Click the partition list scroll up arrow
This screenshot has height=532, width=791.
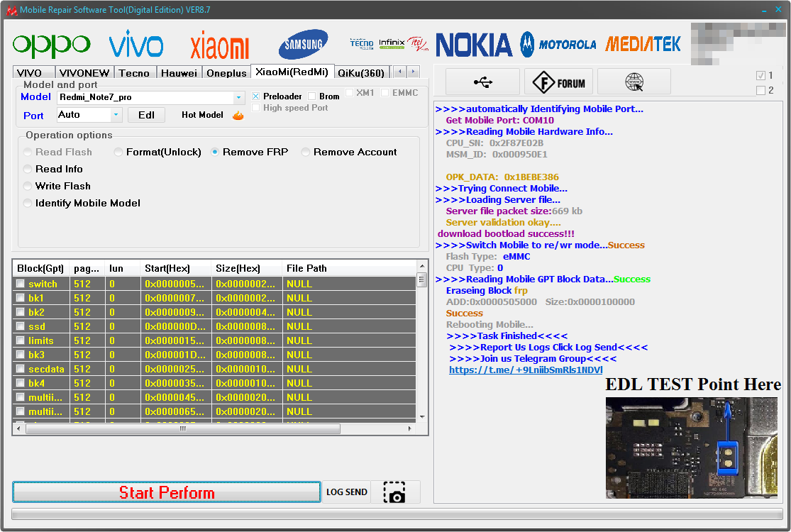422,266
